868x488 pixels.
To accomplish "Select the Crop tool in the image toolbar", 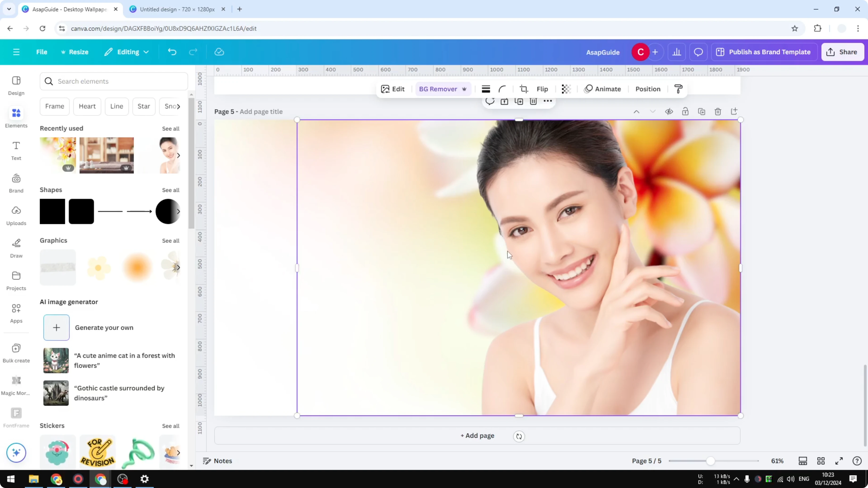I will pos(524,89).
